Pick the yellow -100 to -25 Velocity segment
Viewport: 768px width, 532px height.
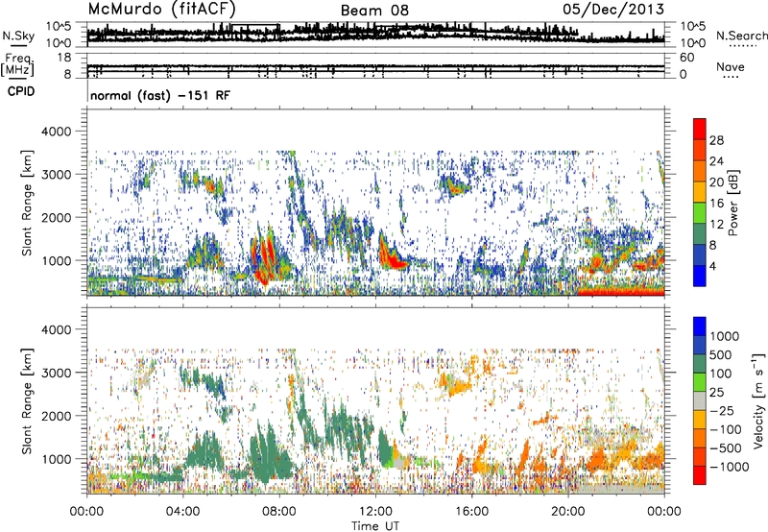coord(700,420)
